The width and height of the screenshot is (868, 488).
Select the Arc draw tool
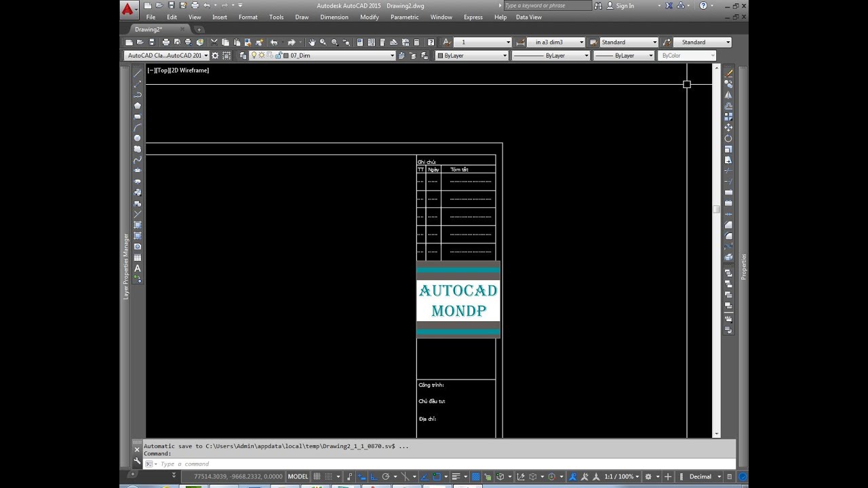tap(138, 127)
